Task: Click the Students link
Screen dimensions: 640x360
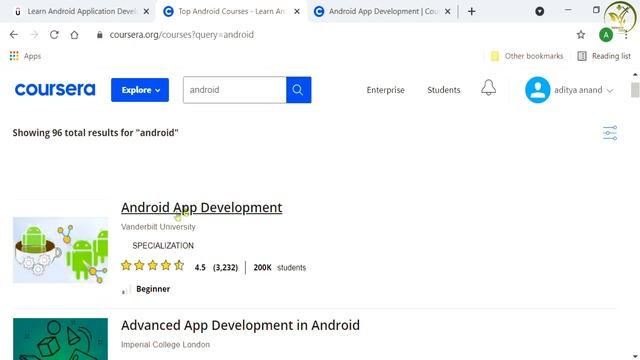Action: click(x=444, y=90)
